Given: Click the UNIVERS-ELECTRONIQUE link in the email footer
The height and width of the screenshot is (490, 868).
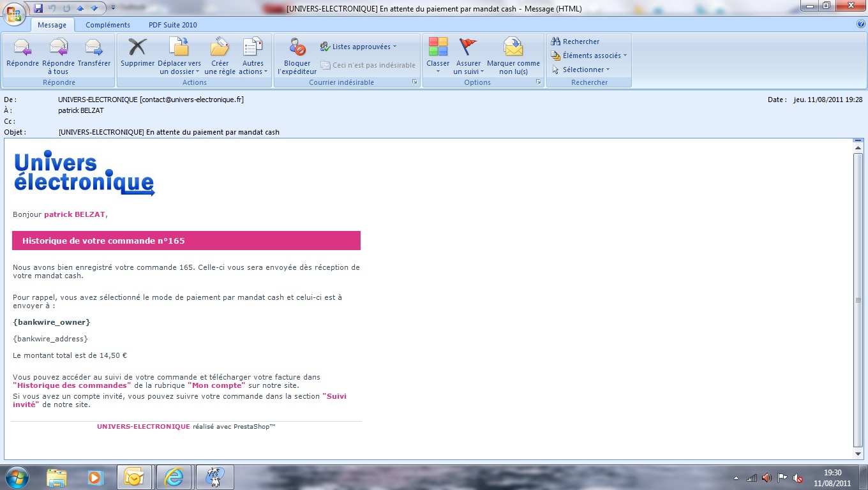Looking at the screenshot, I should [144, 426].
